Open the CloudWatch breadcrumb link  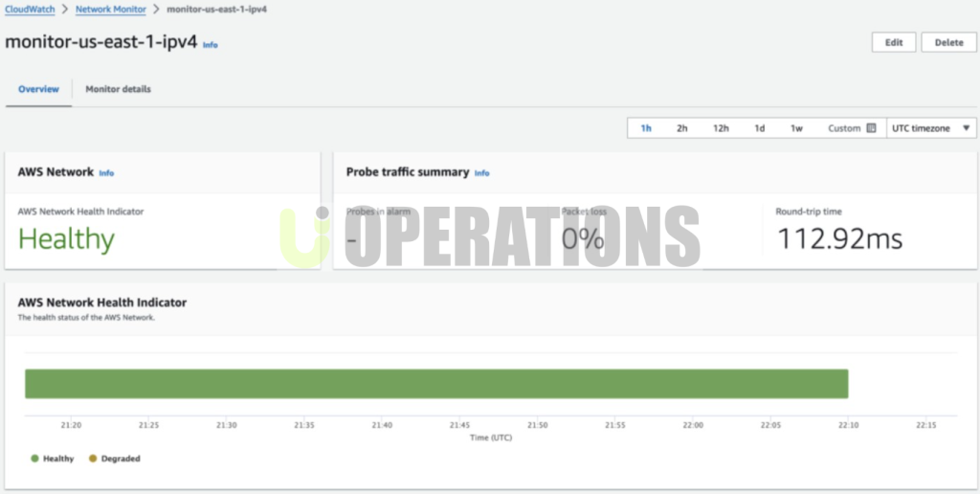[30, 10]
